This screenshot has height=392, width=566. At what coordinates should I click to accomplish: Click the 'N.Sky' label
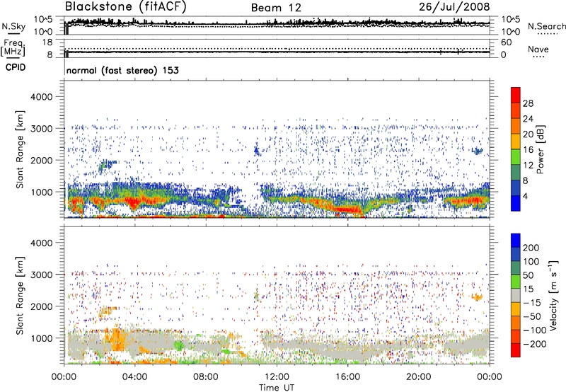(13, 26)
